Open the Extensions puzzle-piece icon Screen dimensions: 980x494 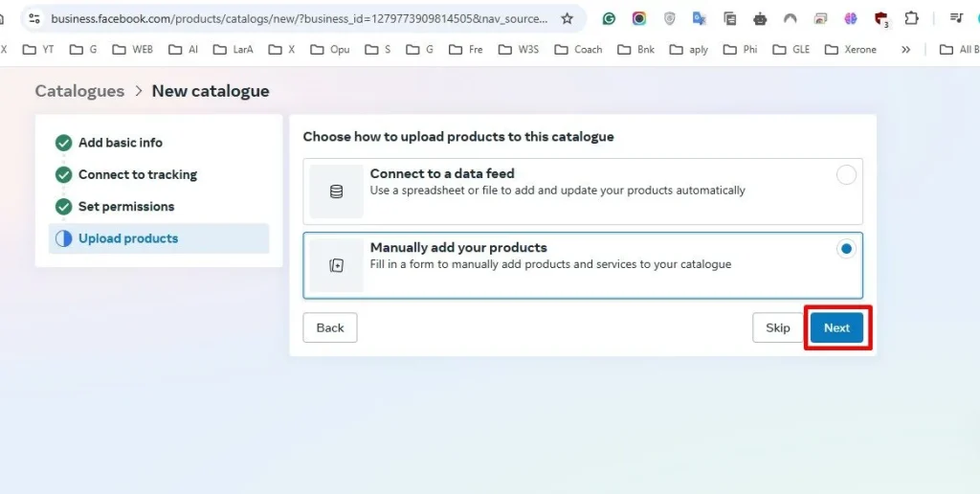tap(912, 19)
